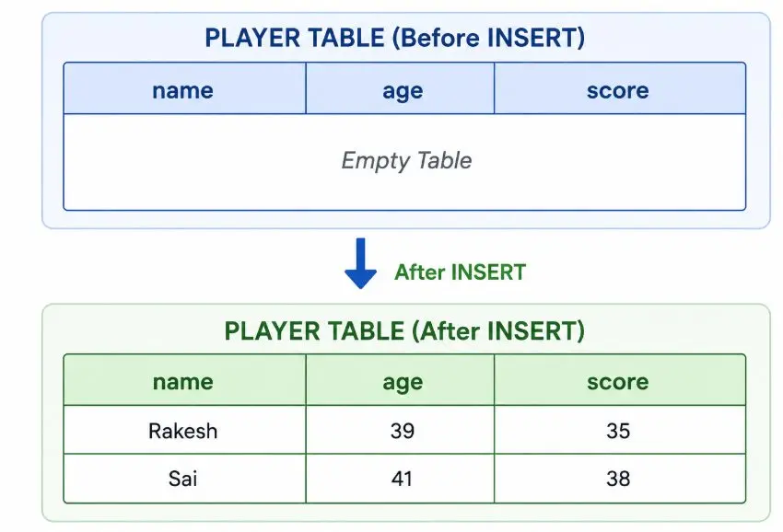Image resolution: width=783 pixels, height=532 pixels.
Task: Select the green 'score' column header
Action: (620, 380)
